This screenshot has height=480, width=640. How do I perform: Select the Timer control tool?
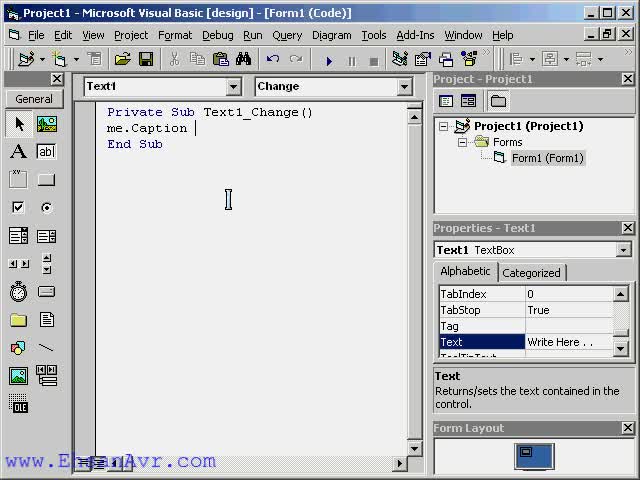tap(19, 292)
